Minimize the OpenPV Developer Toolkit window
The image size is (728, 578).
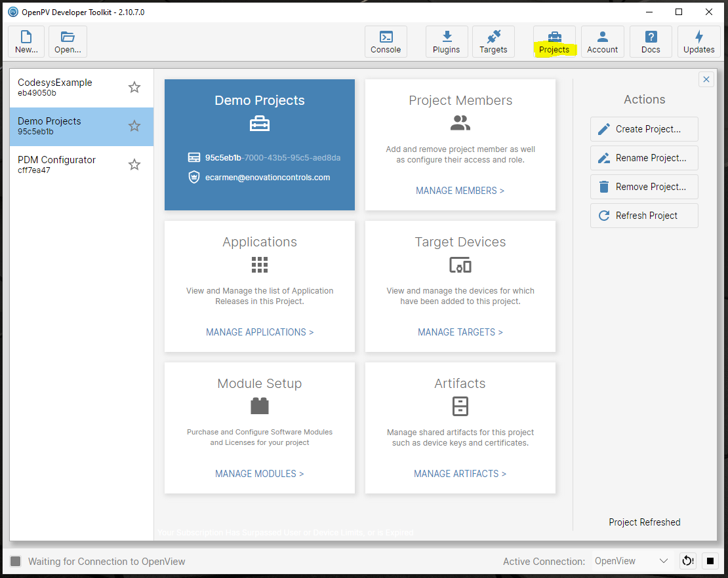(x=649, y=12)
